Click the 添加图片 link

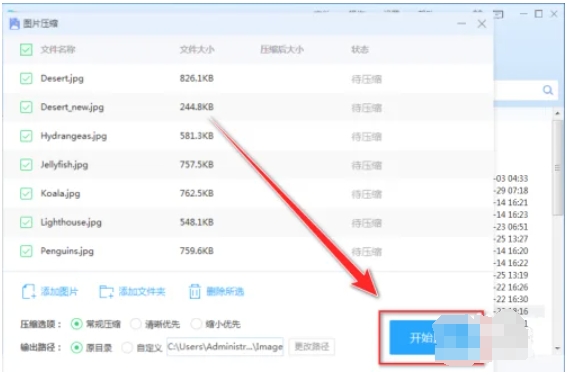click(59, 291)
